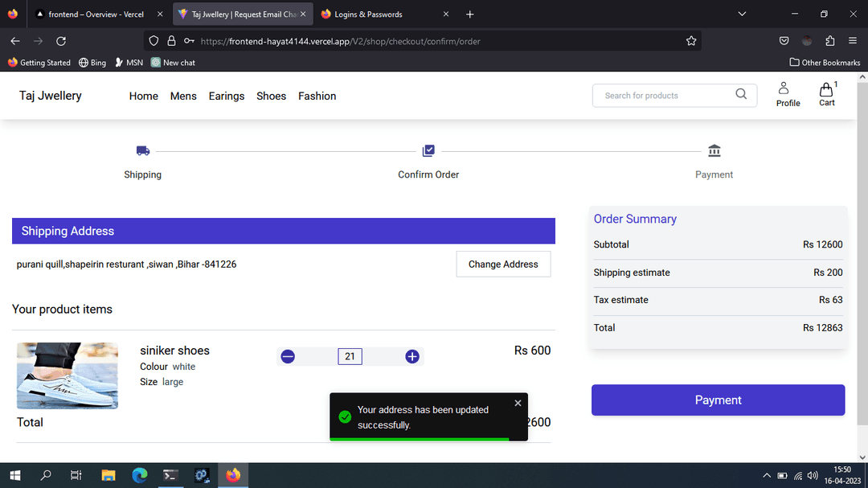Click the Change Address button
Screen dimensions: 868x488
pyautogui.click(x=503, y=265)
